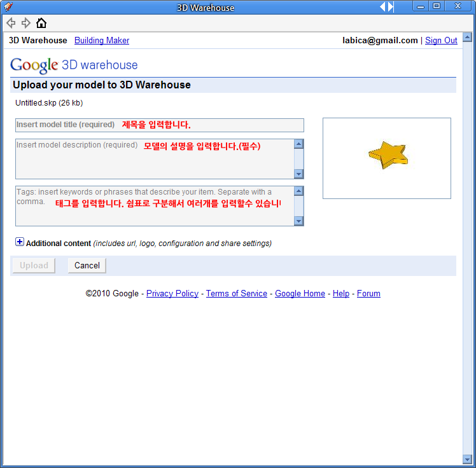Cancel the model upload

tap(87, 266)
